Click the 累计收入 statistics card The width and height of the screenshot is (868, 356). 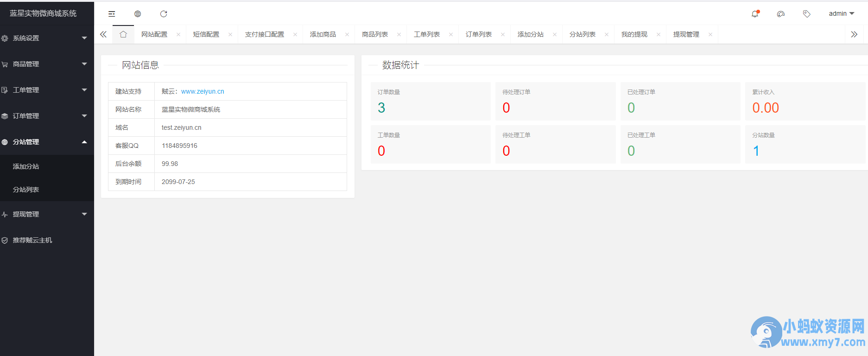coord(805,102)
